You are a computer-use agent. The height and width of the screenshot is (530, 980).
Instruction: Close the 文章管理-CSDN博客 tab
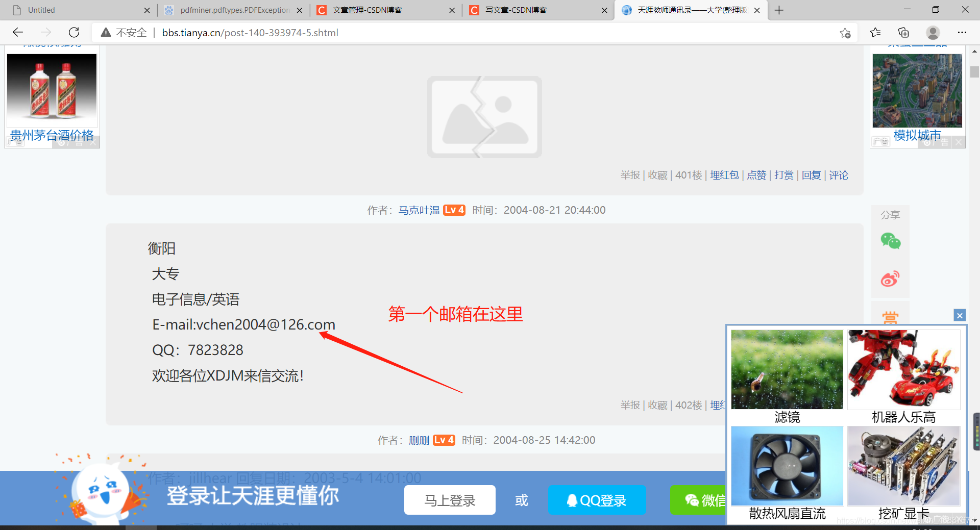point(452,10)
